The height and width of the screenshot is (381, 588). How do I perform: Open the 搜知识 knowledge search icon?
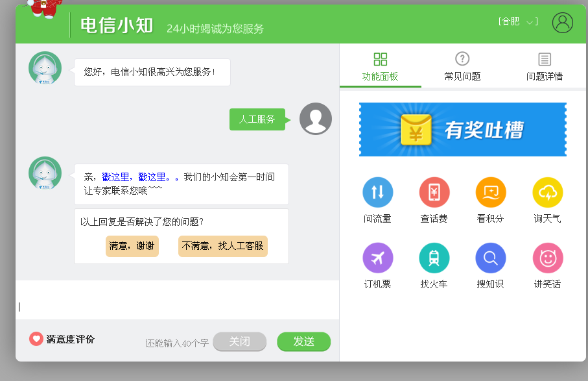(491, 258)
